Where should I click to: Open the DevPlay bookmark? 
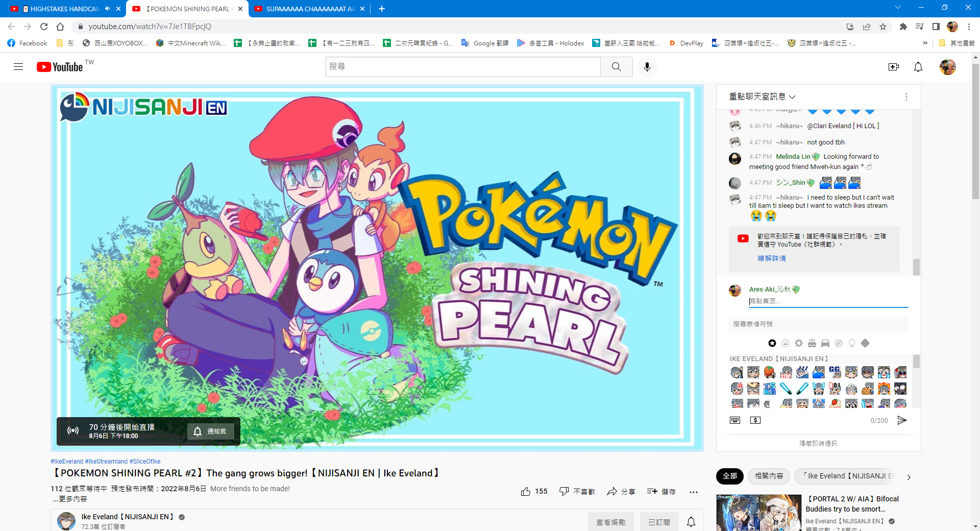(686, 43)
